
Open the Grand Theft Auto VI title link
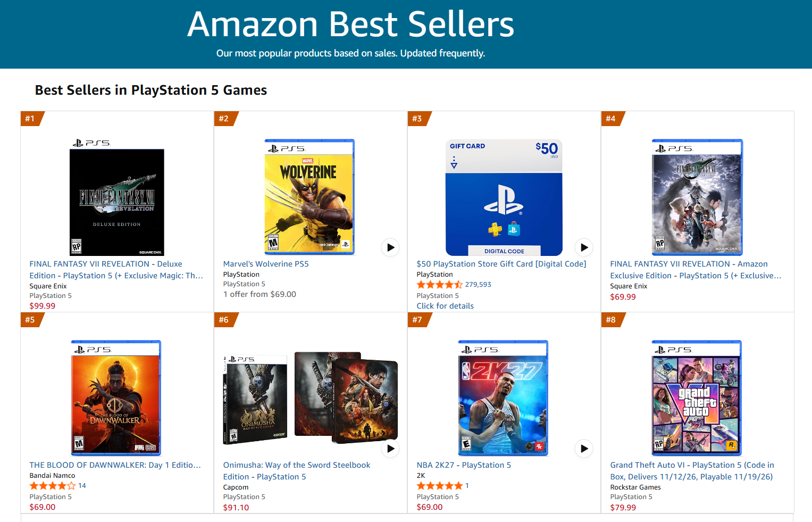click(x=692, y=471)
